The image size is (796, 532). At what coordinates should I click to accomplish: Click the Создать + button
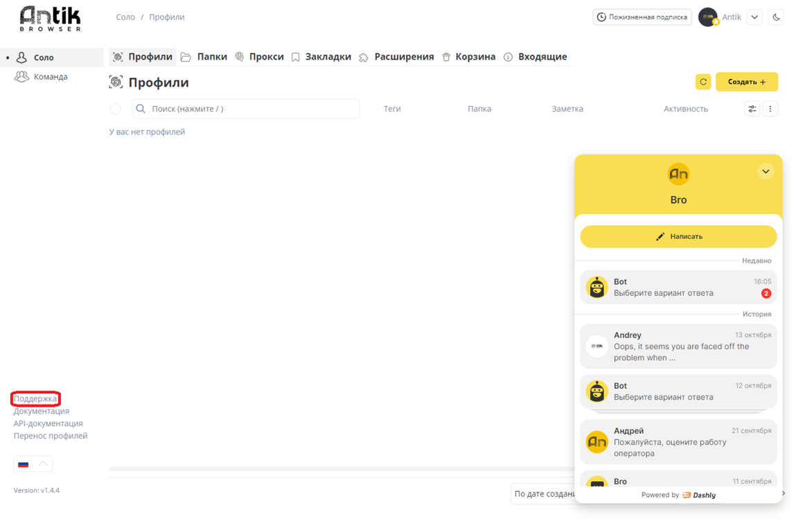746,82
